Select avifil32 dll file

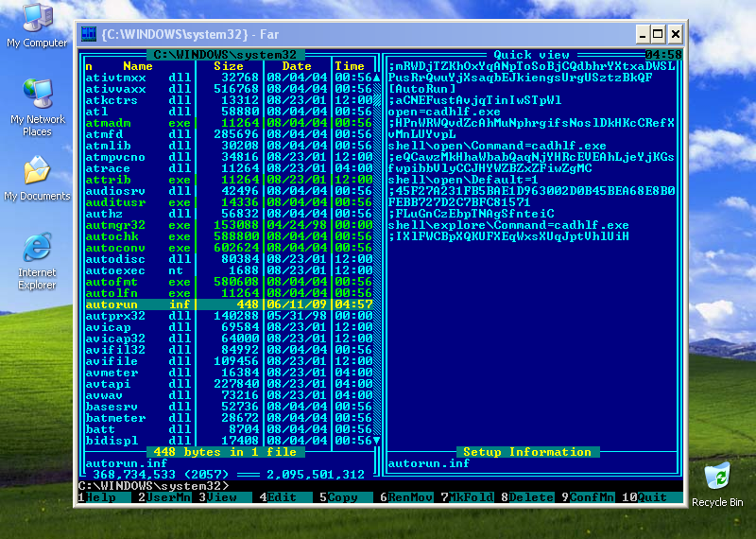click(x=229, y=350)
